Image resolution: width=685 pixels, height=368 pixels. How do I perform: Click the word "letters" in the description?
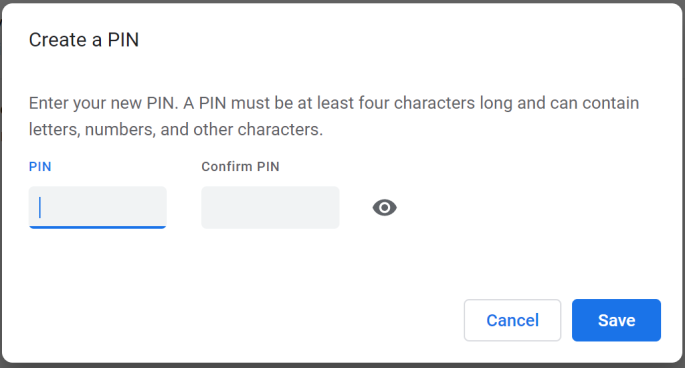55,129
